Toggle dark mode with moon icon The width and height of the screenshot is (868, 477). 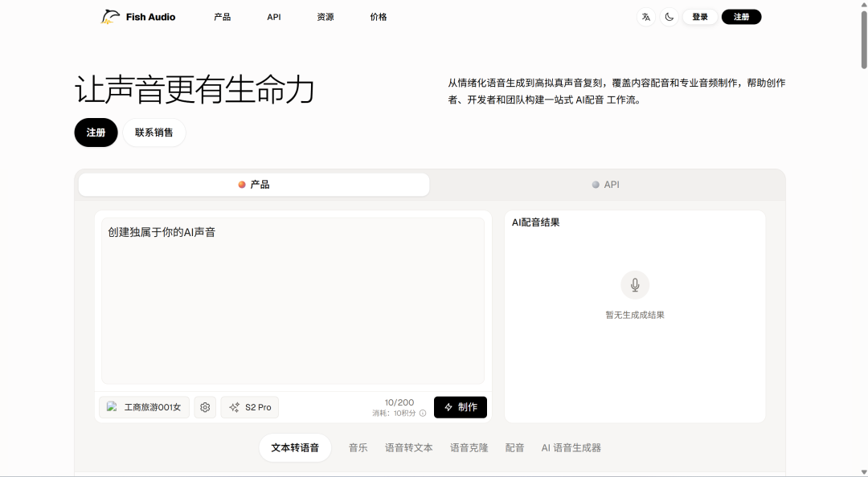click(x=669, y=17)
